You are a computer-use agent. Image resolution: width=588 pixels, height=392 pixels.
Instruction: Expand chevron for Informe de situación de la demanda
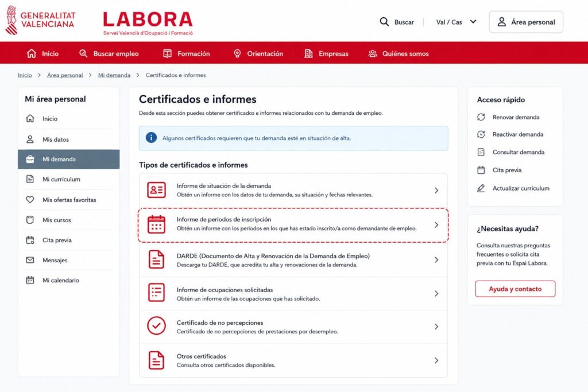(436, 191)
